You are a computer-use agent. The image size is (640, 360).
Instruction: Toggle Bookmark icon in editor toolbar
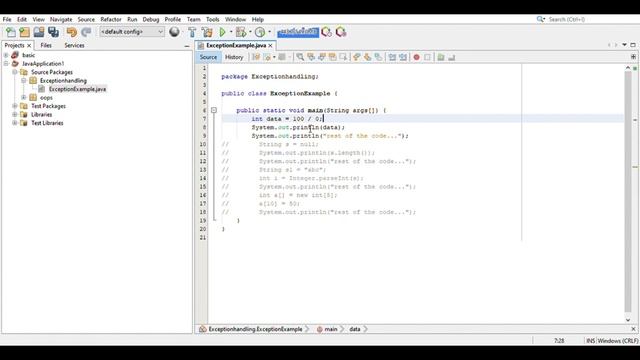coord(378,57)
